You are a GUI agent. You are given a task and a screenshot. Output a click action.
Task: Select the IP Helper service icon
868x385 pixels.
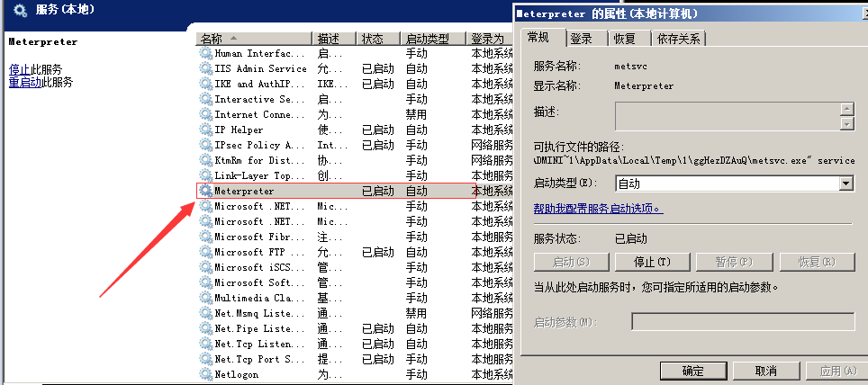[206, 130]
